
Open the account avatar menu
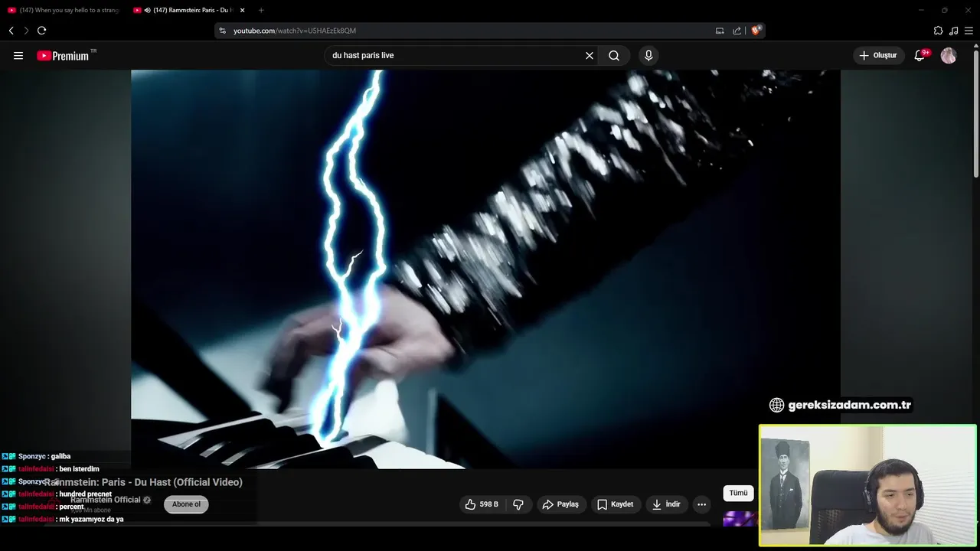[949, 56]
